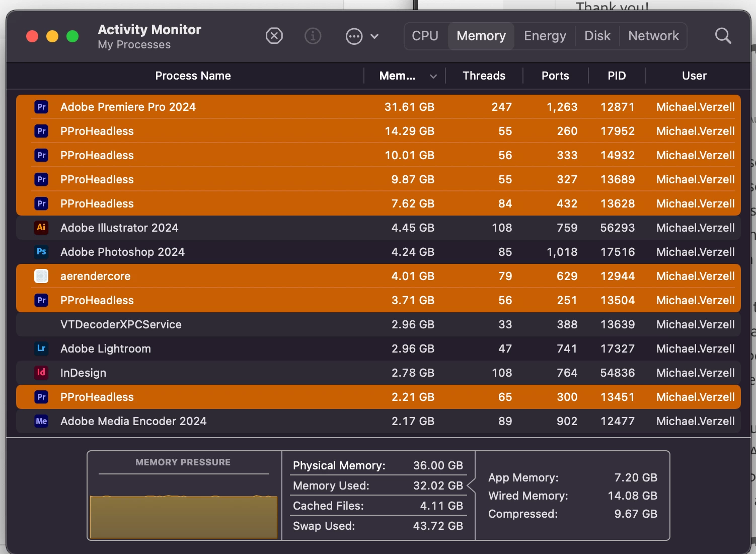The width and height of the screenshot is (756, 554).
Task: Sort by PID column header
Action: point(617,76)
